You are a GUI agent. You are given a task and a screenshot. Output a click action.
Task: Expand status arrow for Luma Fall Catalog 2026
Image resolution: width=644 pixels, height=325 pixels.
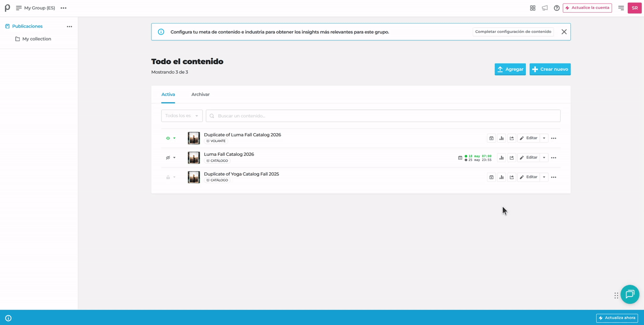(x=175, y=158)
